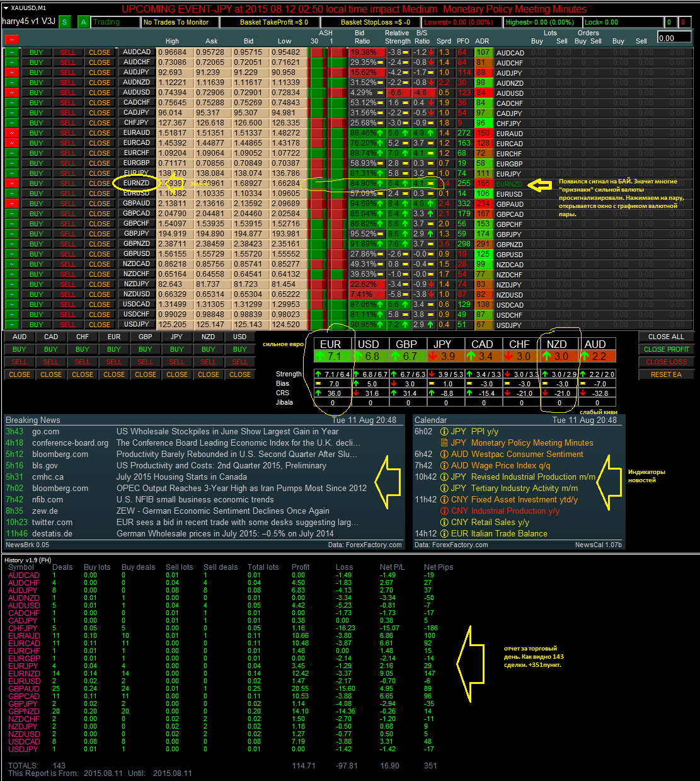Screen dimensions: 700x781
Task: Open the GBPNZD pair symbol button
Action: 137,244
